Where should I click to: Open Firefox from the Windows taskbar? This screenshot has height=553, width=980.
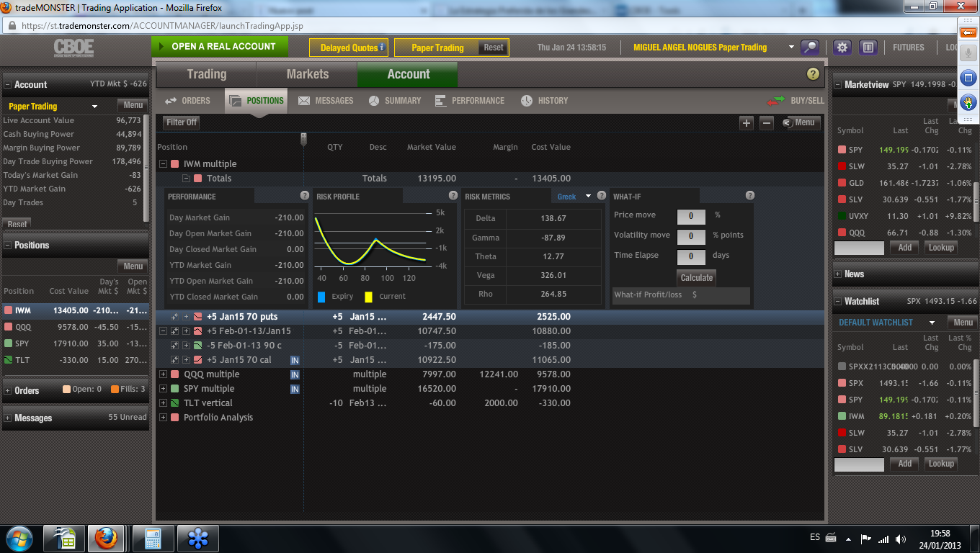point(106,538)
